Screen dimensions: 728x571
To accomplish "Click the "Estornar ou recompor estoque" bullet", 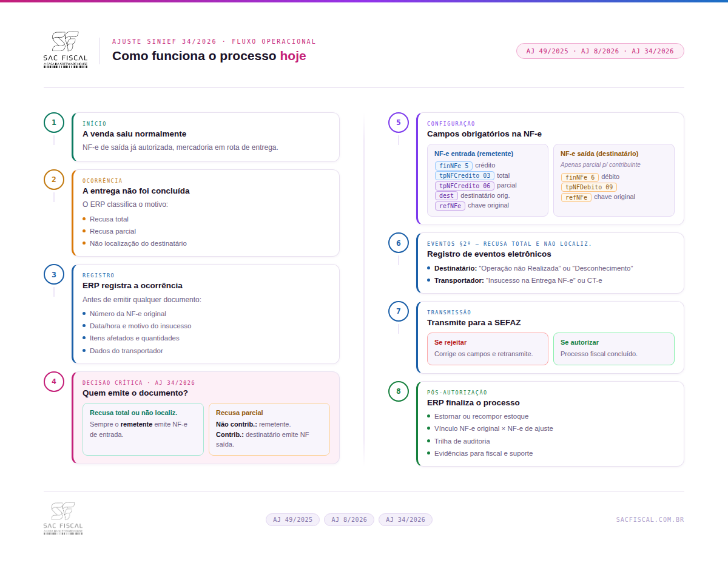I will [x=482, y=416].
